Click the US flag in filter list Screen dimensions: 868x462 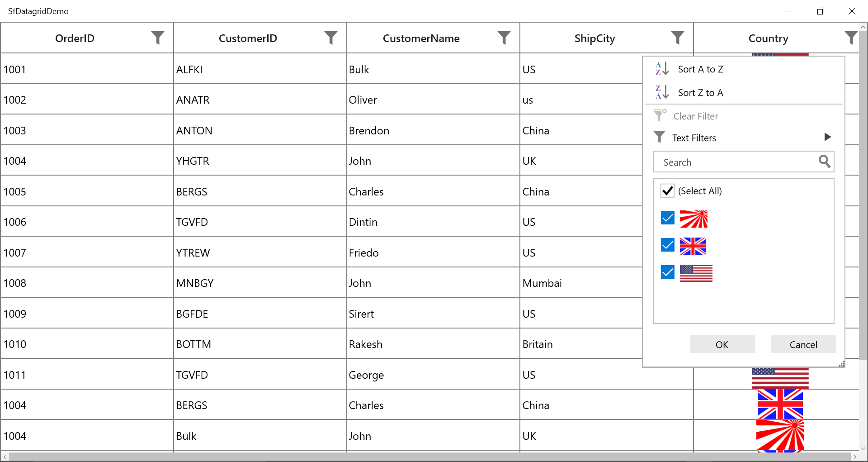(x=696, y=273)
